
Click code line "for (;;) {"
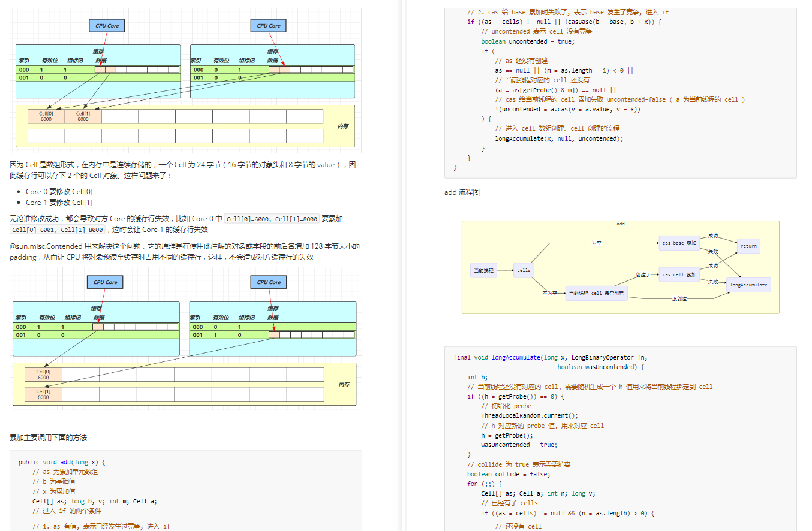(484, 484)
